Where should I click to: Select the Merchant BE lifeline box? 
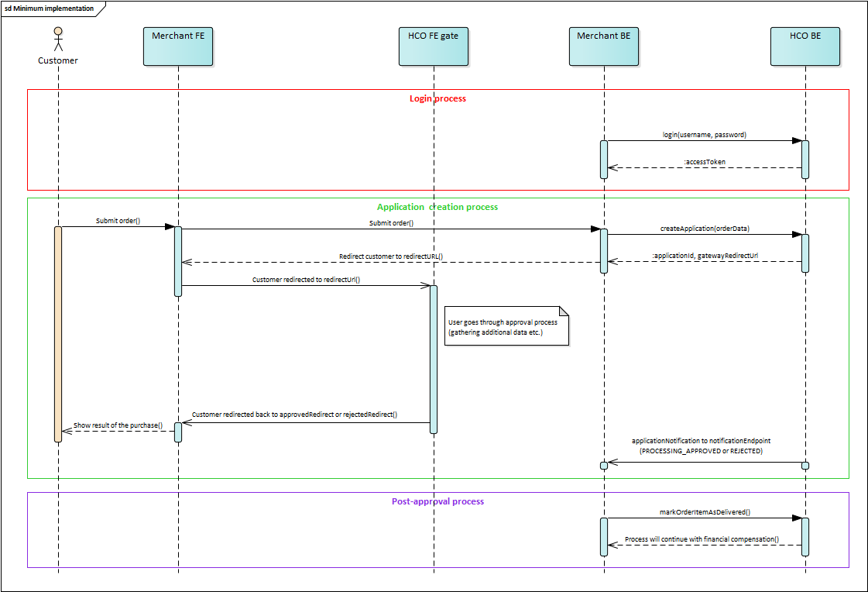pos(604,46)
